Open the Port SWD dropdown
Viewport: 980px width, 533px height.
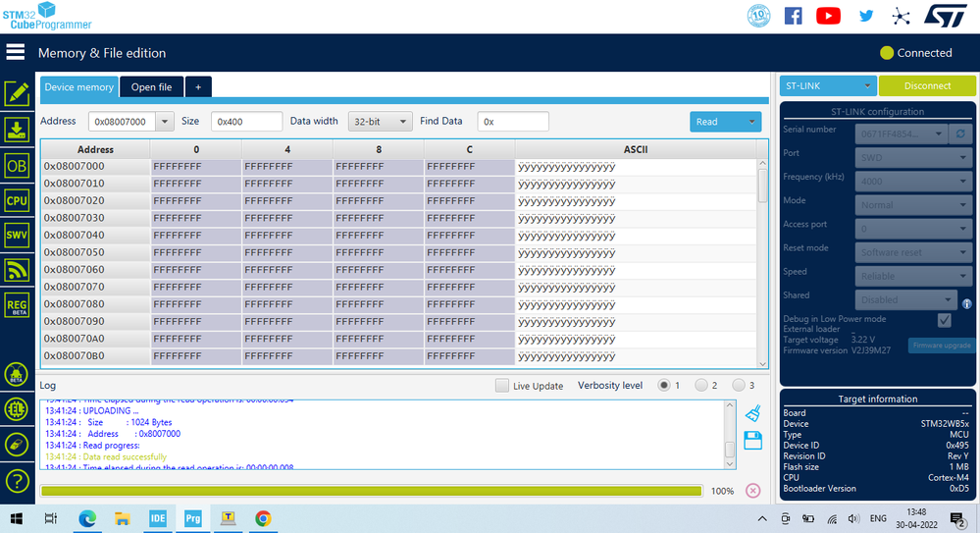click(x=913, y=158)
